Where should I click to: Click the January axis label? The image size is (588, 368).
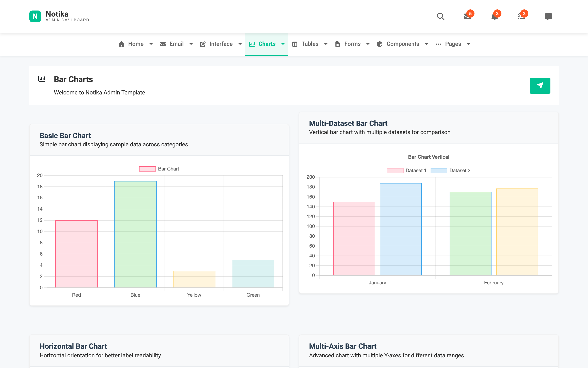(377, 283)
